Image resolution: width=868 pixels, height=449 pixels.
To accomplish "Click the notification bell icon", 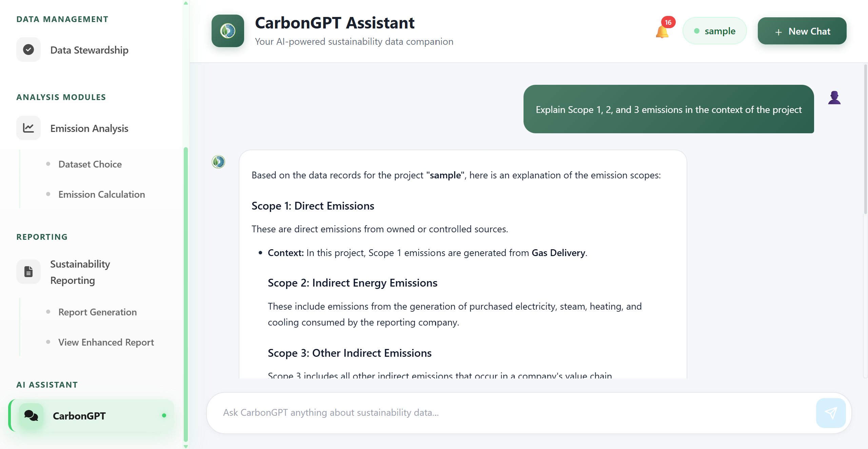I will coord(662,32).
